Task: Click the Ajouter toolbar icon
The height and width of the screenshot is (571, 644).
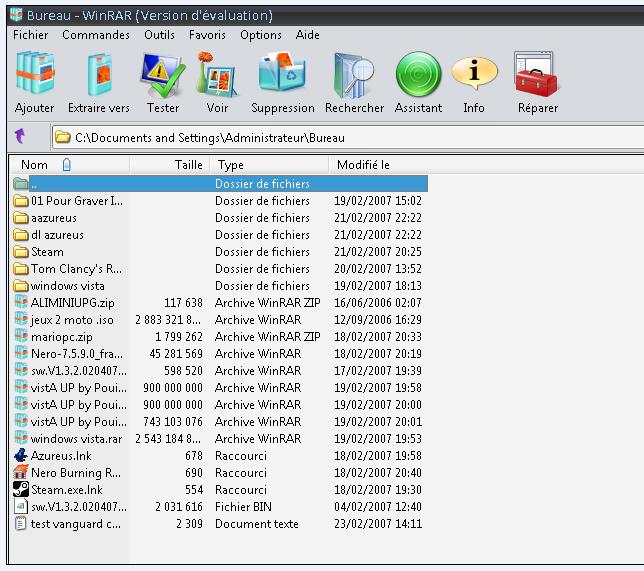Action: 35,73
